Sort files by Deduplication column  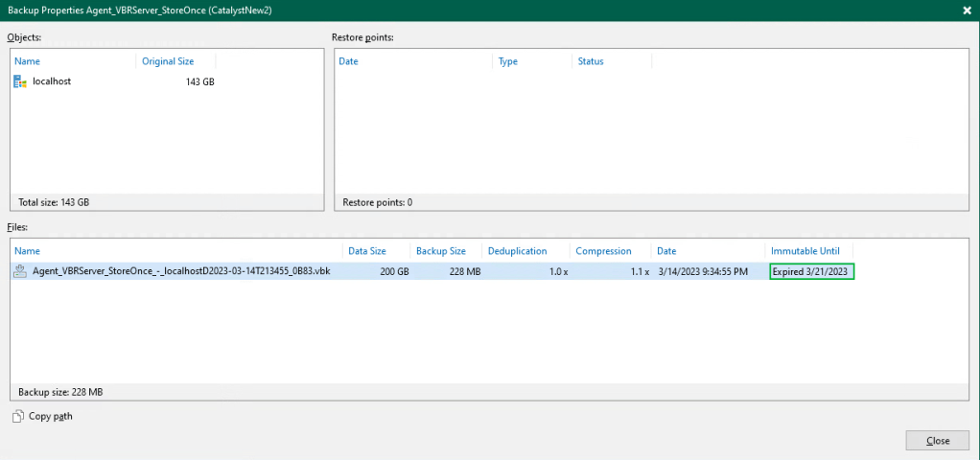[x=517, y=251]
